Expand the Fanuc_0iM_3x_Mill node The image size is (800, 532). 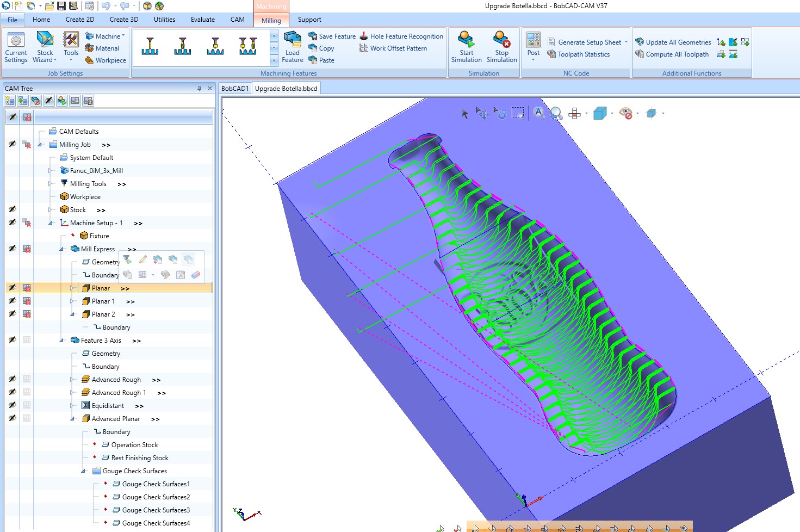coord(51,171)
